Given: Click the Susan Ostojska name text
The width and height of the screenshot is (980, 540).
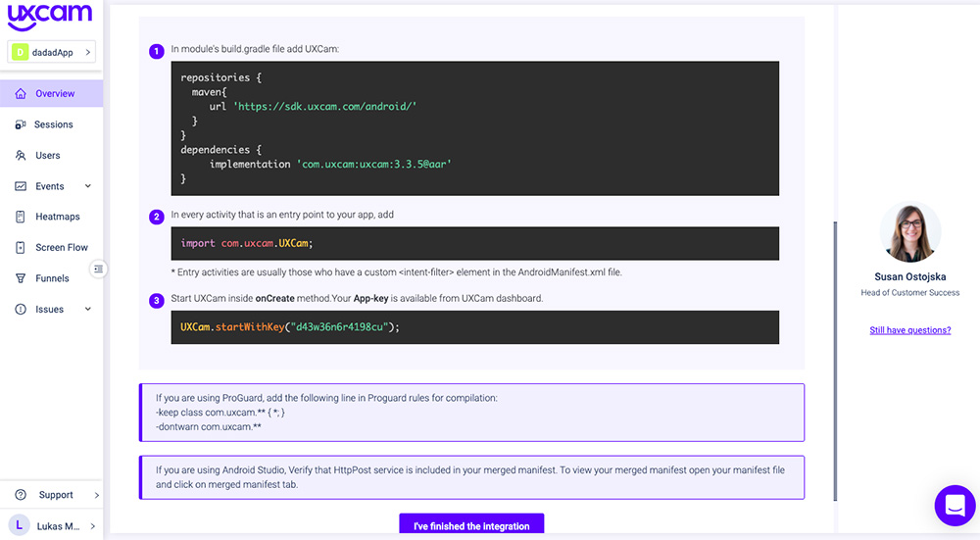Looking at the screenshot, I should 910,276.
